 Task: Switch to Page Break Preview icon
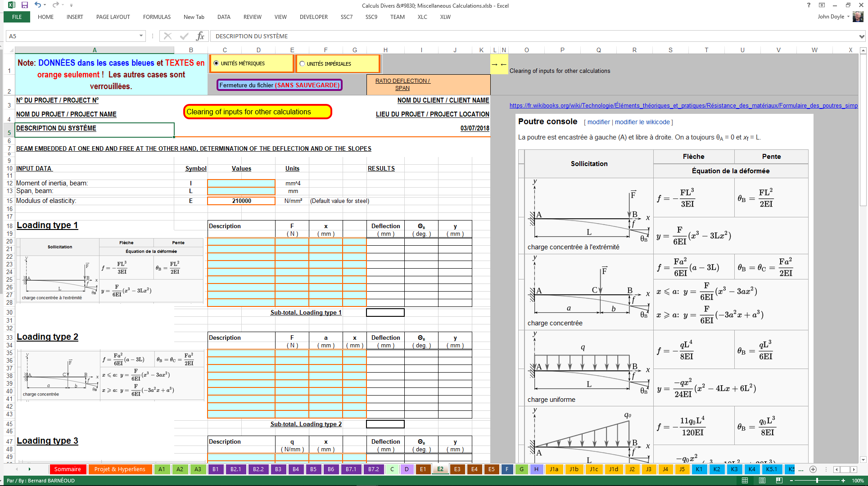[x=779, y=481]
